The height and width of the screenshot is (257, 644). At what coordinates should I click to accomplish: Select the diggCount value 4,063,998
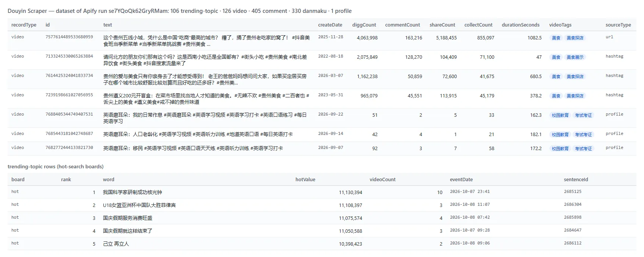pyautogui.click(x=367, y=38)
